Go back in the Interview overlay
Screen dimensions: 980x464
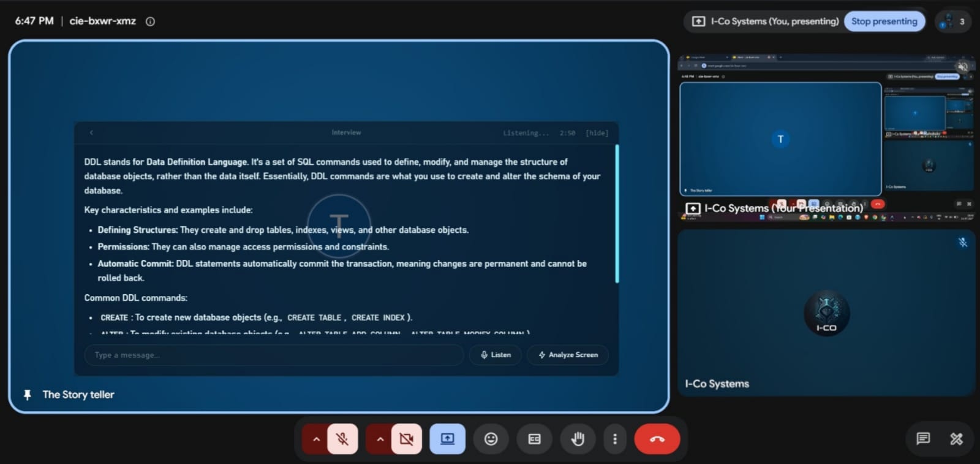pyautogui.click(x=91, y=132)
